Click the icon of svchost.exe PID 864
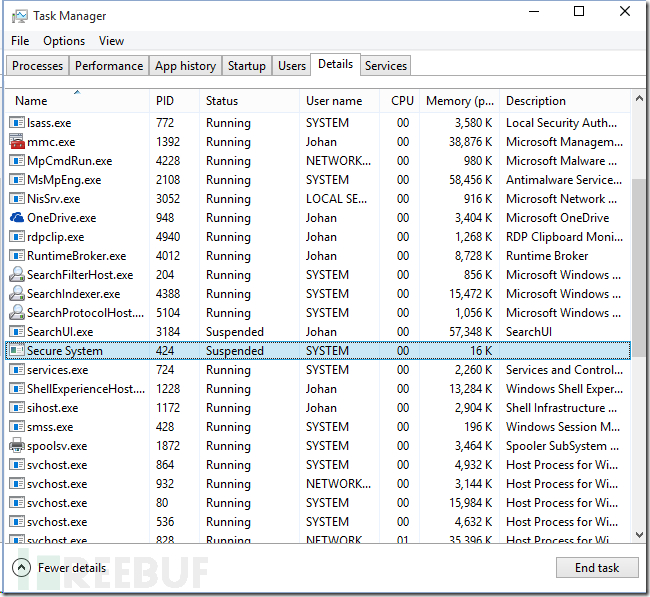 coord(17,465)
